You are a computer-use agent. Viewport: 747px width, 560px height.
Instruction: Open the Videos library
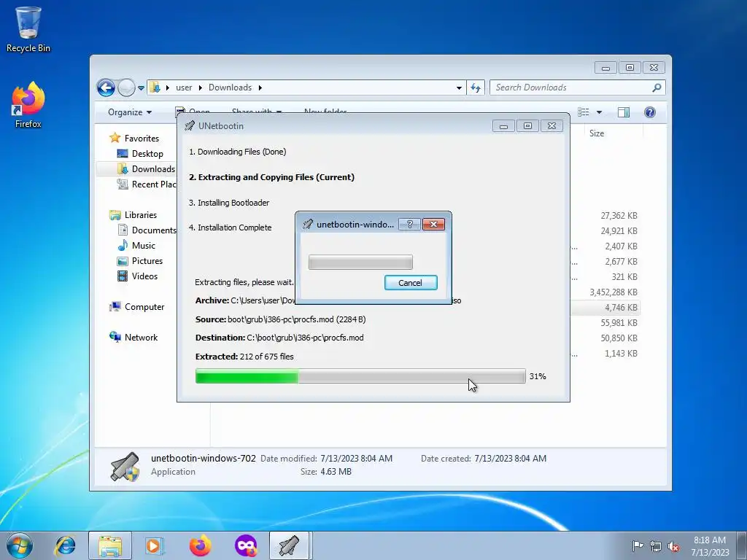pos(144,276)
